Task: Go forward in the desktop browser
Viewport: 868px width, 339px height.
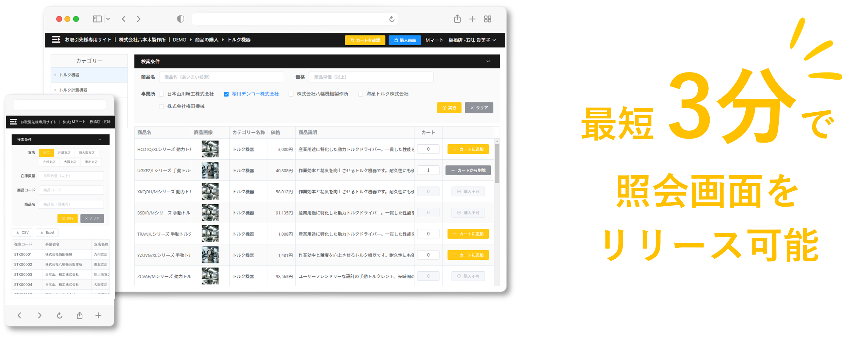Action: click(x=139, y=19)
